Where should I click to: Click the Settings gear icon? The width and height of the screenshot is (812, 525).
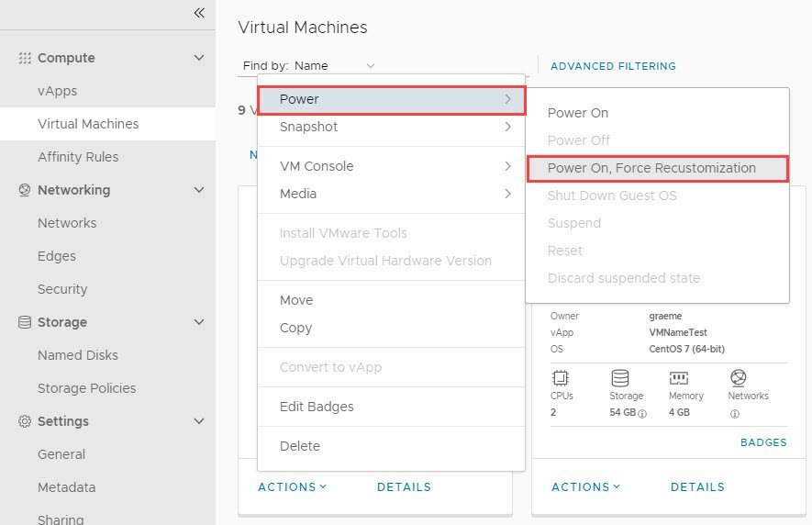[x=25, y=421]
